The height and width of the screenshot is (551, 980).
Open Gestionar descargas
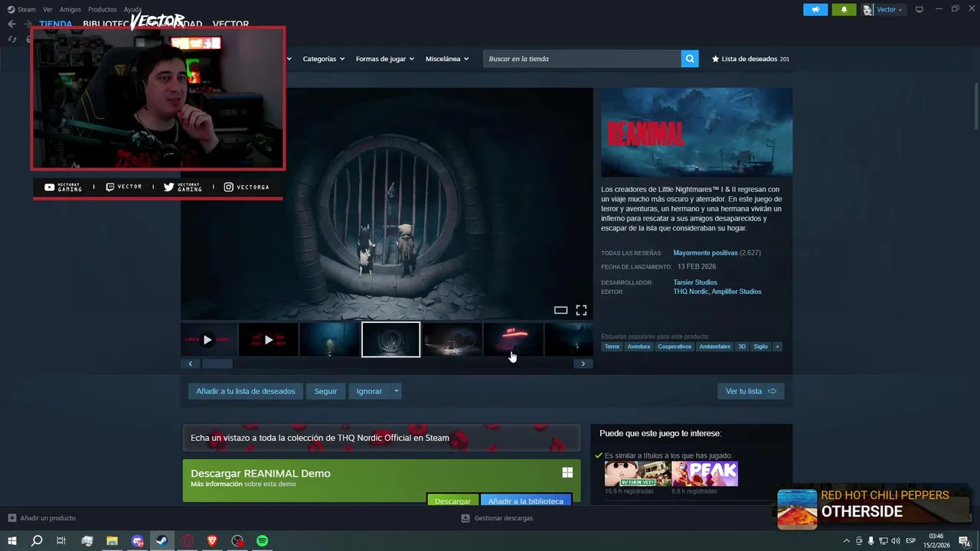497,518
